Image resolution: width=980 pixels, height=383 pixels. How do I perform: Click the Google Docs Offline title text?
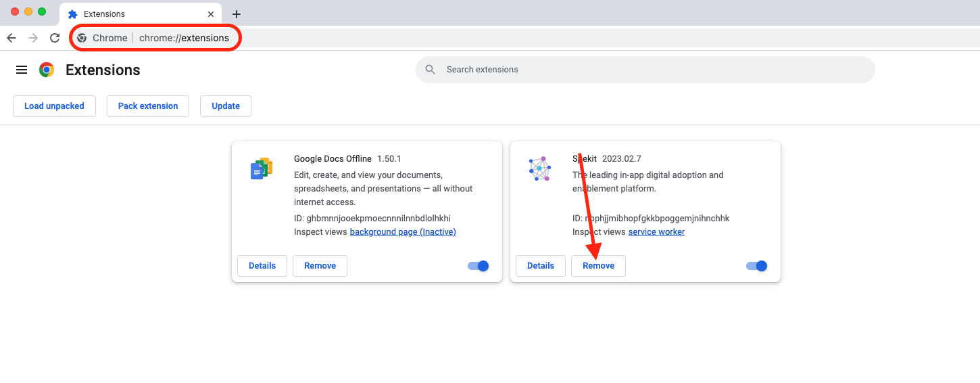[x=333, y=159]
